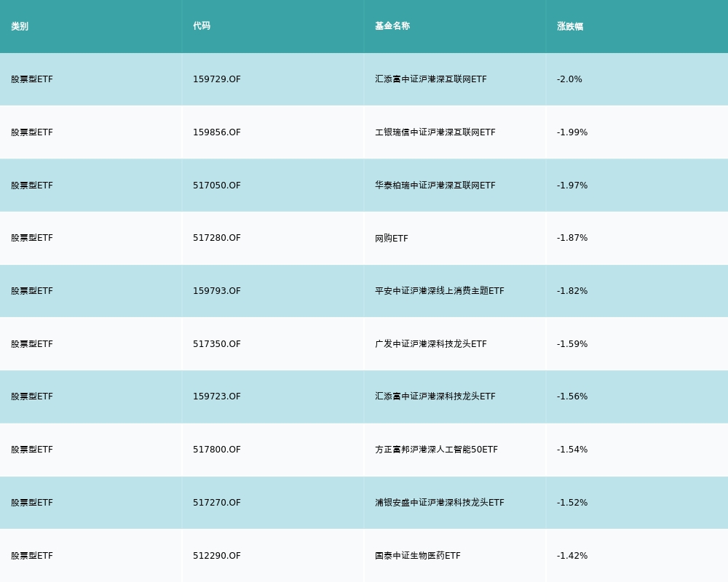Click the 网购ETF fund name
Screen dimensions: 728x582
point(392,238)
